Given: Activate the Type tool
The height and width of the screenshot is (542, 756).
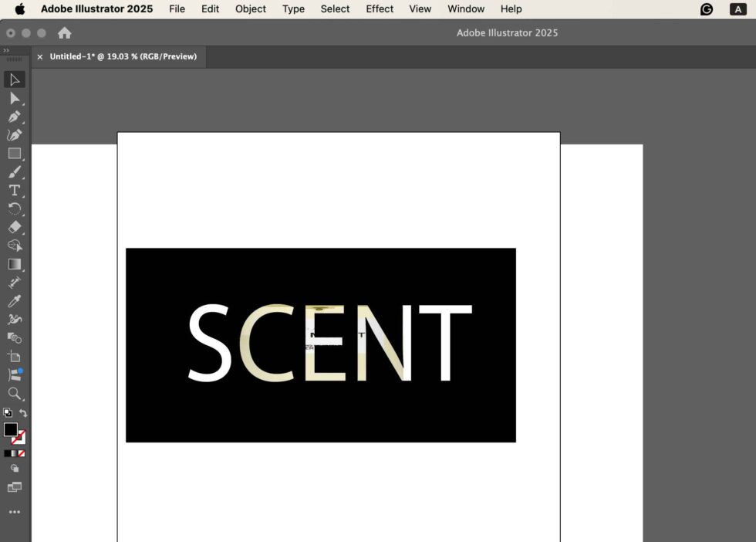Looking at the screenshot, I should (x=14, y=190).
